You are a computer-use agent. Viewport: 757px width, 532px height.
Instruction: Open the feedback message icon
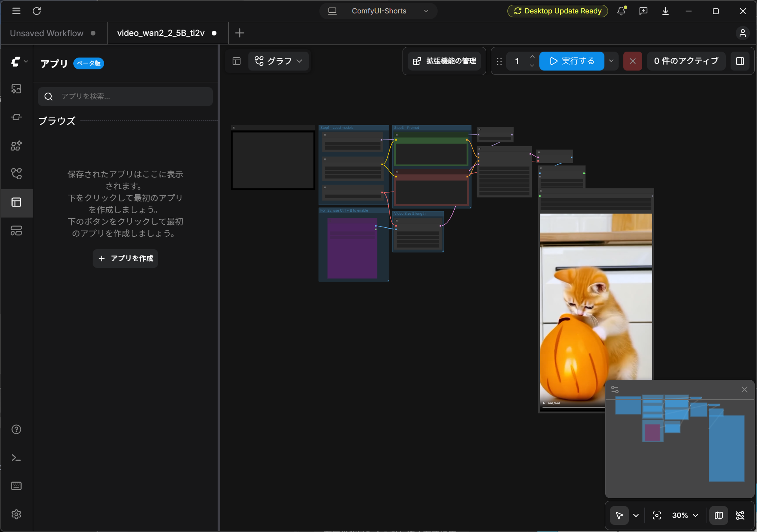pos(643,11)
